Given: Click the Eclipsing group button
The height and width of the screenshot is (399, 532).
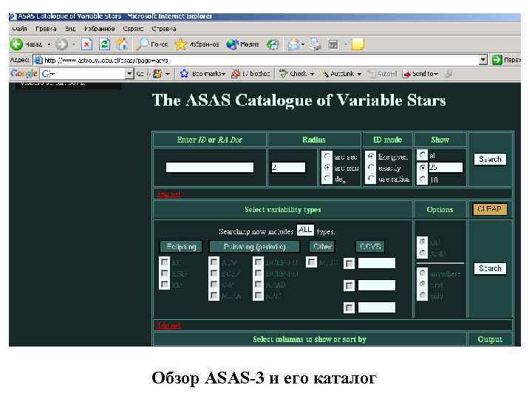Looking at the screenshot, I should [x=181, y=246].
